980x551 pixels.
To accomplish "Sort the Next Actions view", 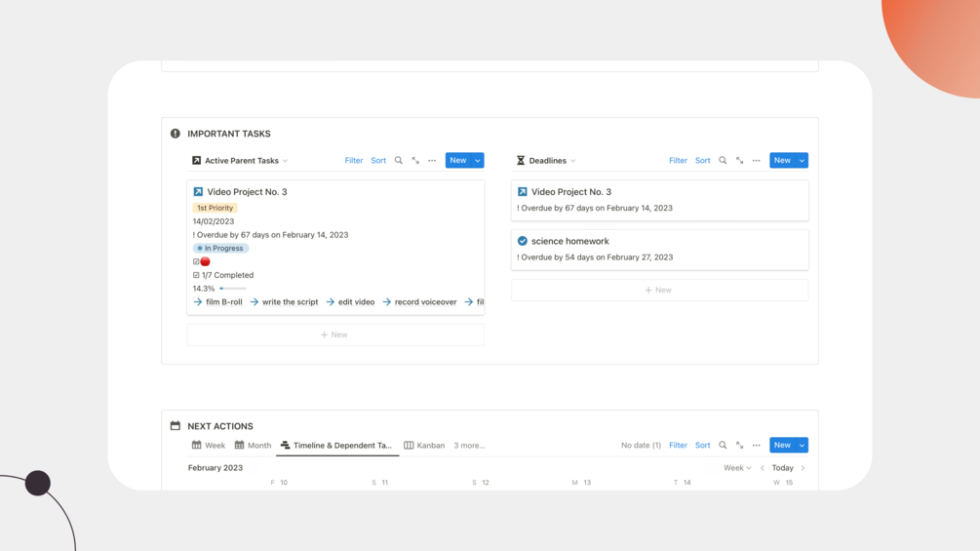I will (702, 446).
